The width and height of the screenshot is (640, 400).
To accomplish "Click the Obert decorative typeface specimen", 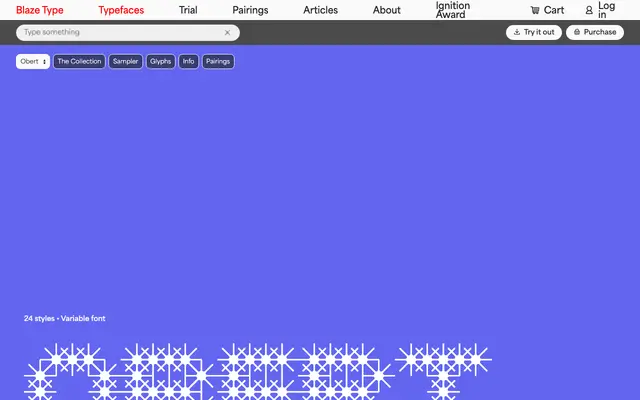I will tap(258, 371).
